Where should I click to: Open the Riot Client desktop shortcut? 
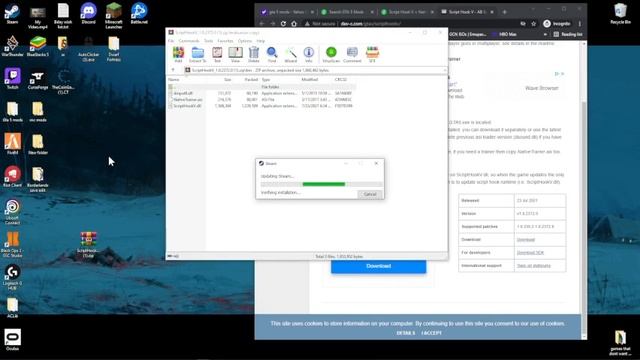[12, 177]
